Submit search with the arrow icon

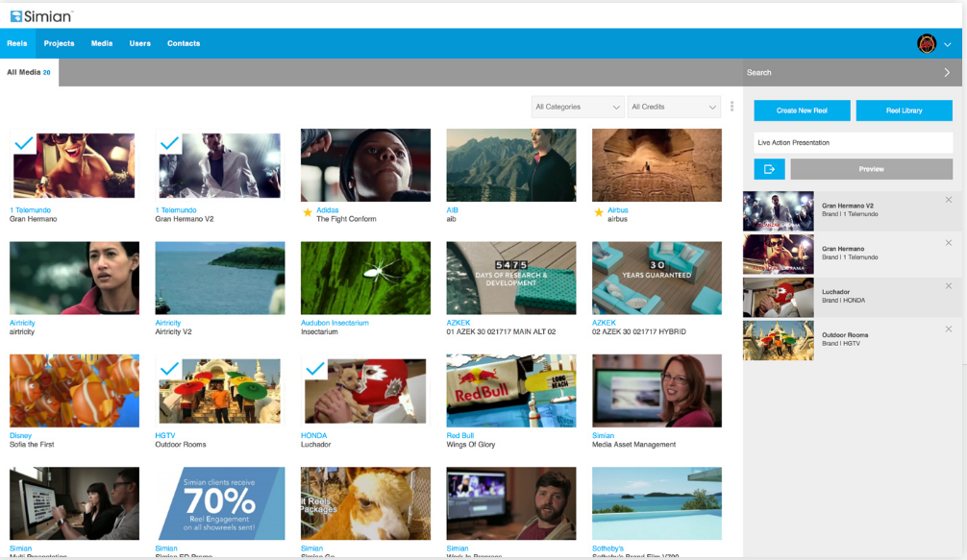tap(947, 73)
